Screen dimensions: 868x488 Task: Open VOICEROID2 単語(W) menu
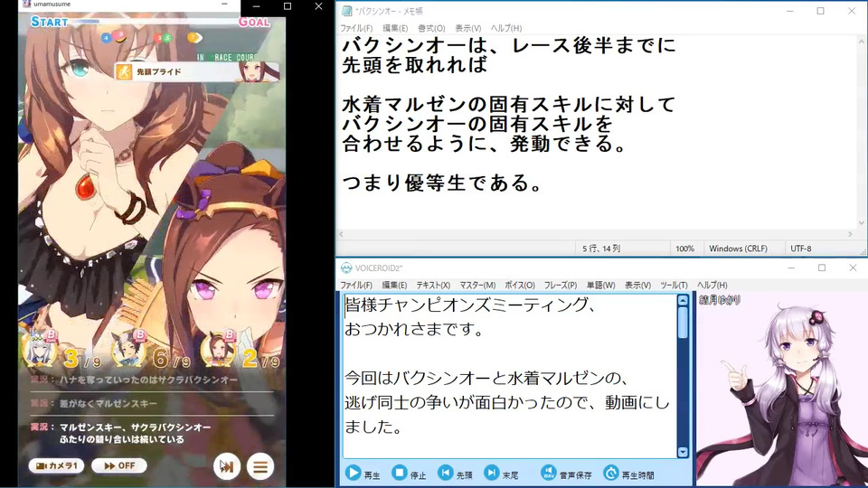[x=600, y=285]
